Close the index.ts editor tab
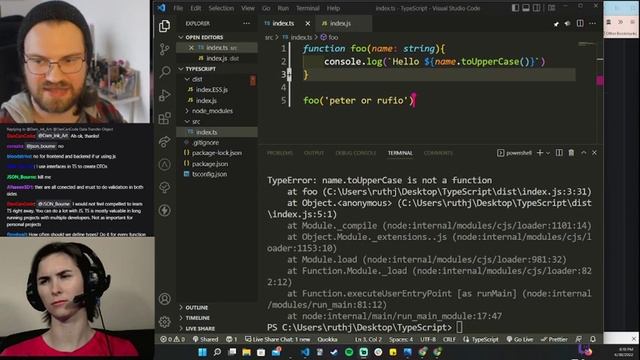640x360 pixels. click(308, 24)
